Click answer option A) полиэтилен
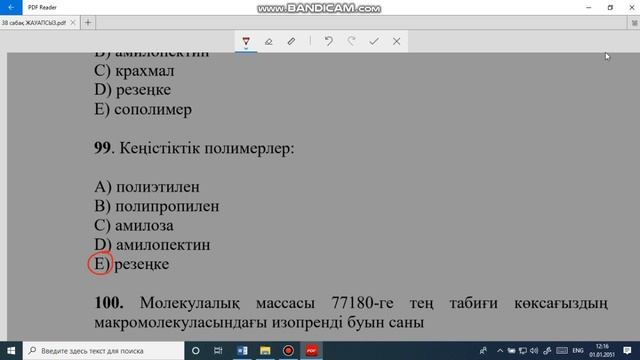The height and width of the screenshot is (360, 640). pos(147,187)
